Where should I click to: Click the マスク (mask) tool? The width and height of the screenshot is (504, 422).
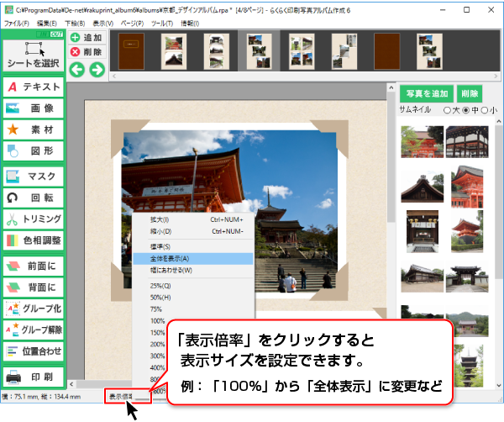coord(34,177)
